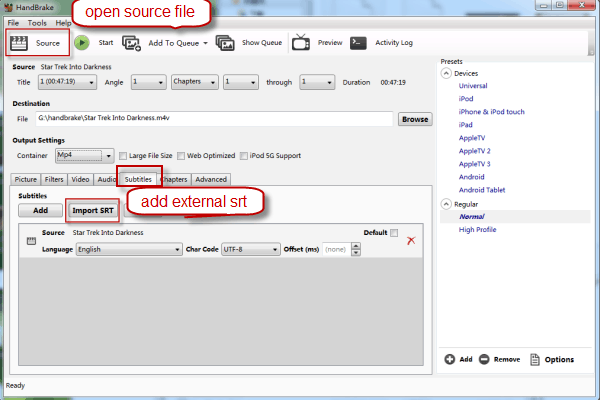600x400 pixels.
Task: Click the Show Queue stacked images icon
Action: tap(225, 42)
